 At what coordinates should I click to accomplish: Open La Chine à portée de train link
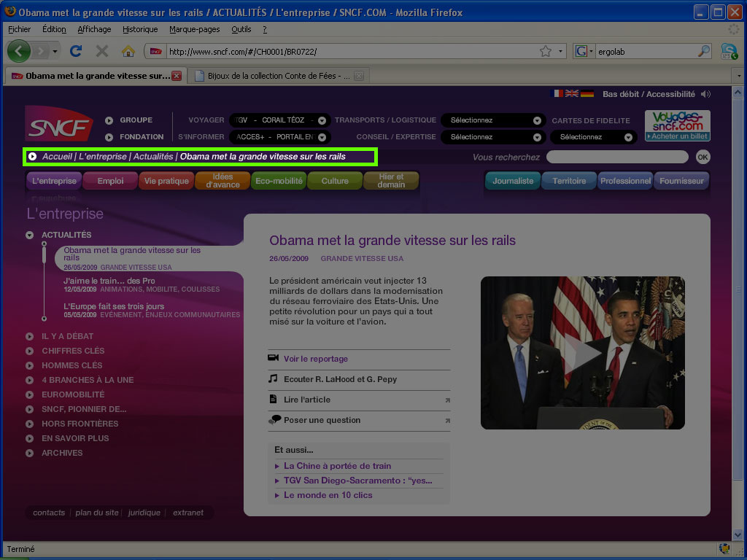point(337,466)
